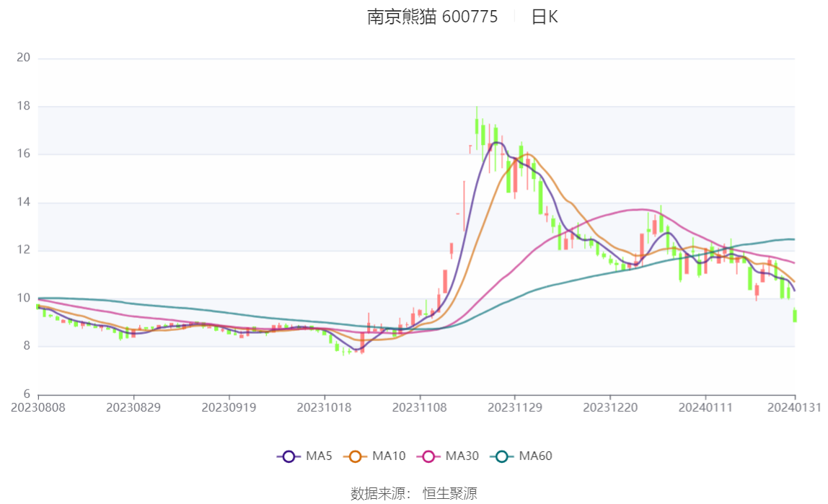
Task: Click the last green candlestick at chart's right edge
Action: [795, 315]
